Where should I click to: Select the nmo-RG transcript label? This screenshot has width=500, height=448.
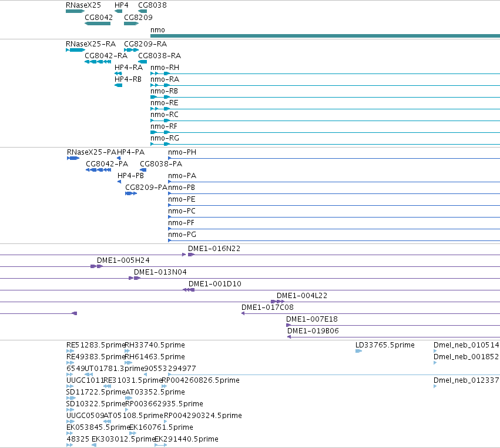165,138
